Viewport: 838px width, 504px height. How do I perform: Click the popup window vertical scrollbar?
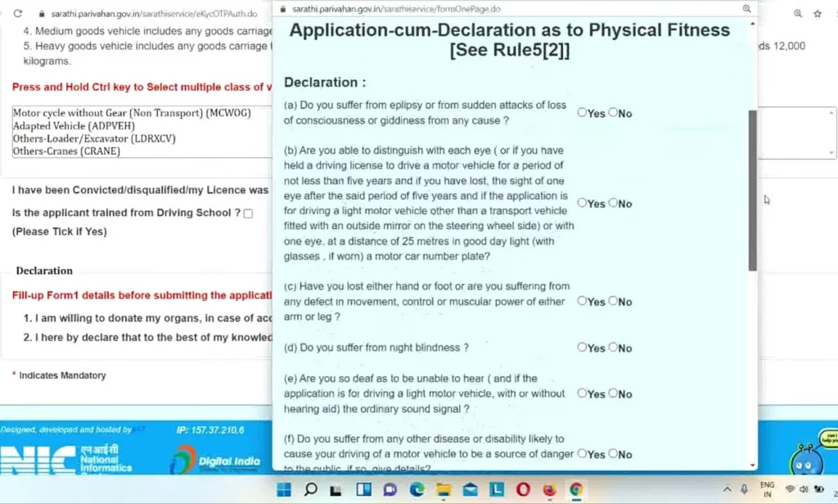752,190
